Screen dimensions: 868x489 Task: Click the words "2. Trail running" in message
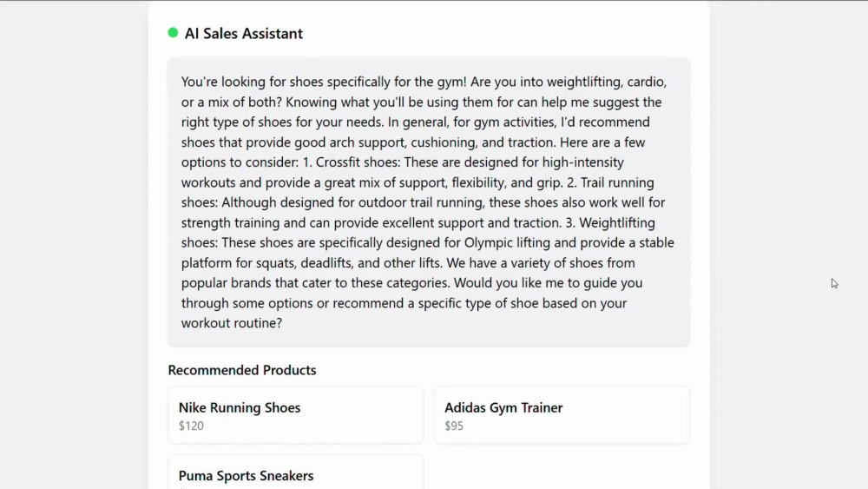point(610,182)
